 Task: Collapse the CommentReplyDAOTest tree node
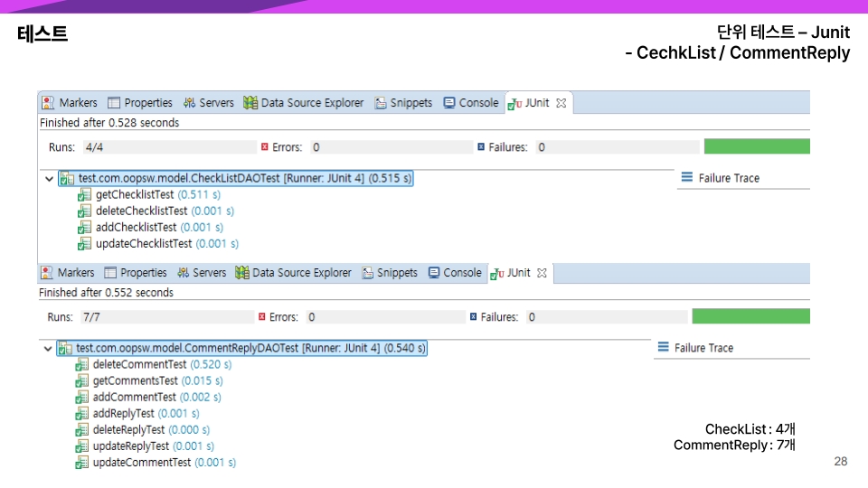click(48, 349)
